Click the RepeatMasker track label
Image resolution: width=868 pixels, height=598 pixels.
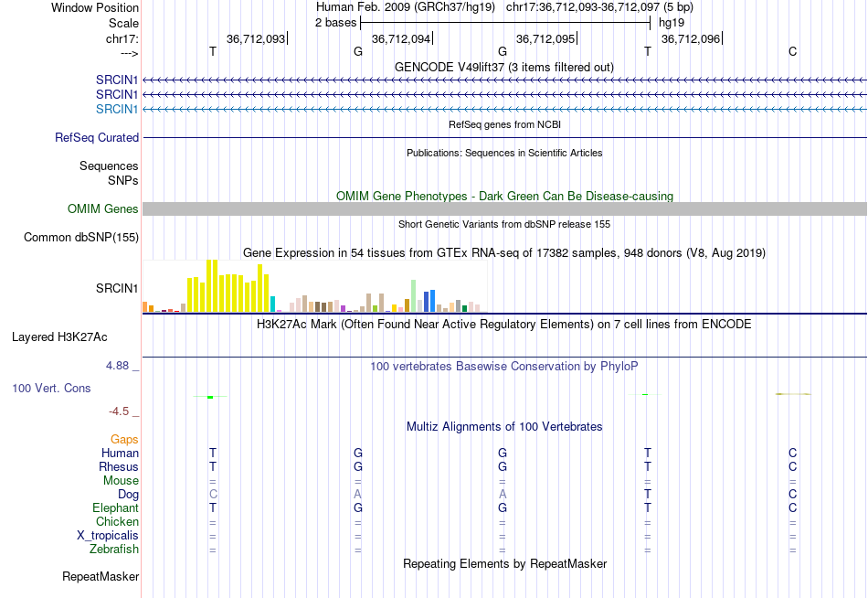[101, 576]
